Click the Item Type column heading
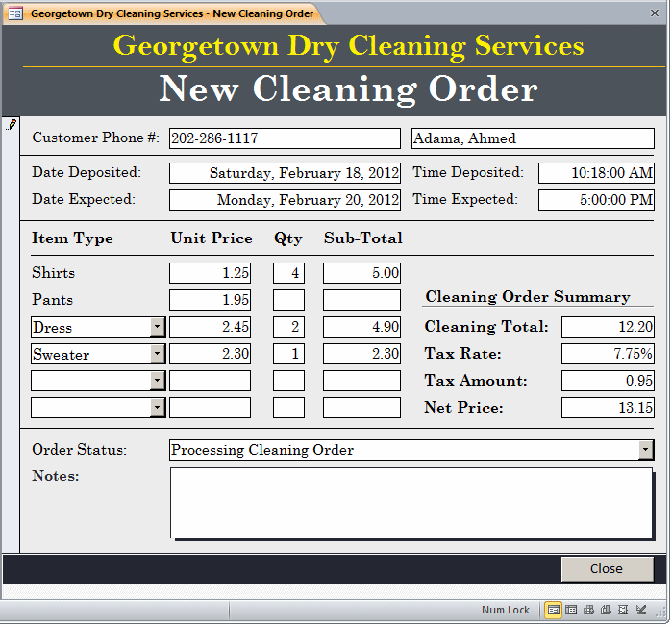 pyautogui.click(x=72, y=238)
